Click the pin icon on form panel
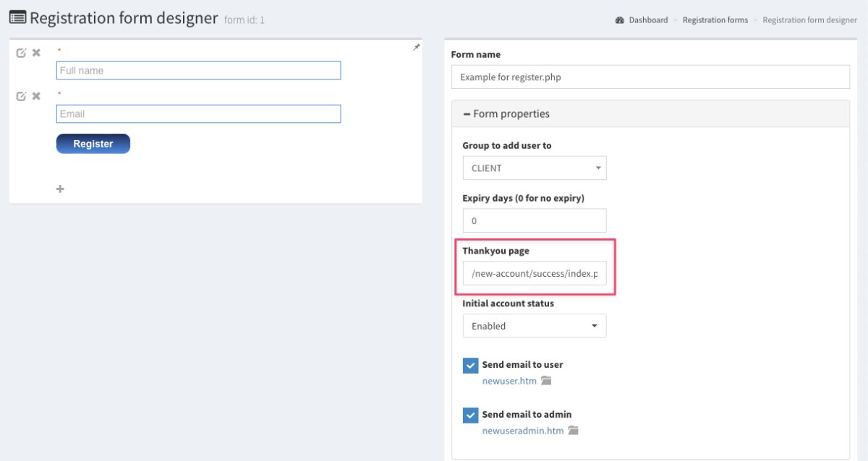Viewport: 868px width, 461px height. pos(416,47)
